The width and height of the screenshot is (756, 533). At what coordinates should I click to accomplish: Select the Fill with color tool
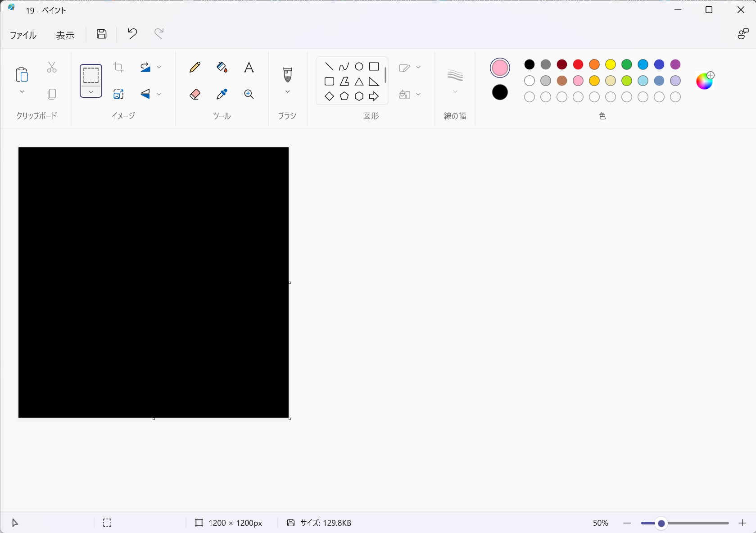(222, 67)
